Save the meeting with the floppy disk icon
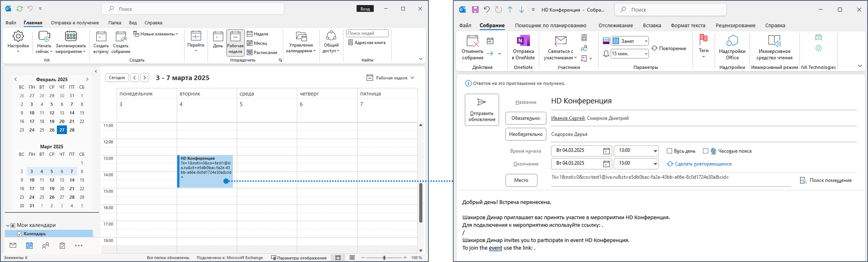Screen dimensions: 868x262 [x=475, y=10]
